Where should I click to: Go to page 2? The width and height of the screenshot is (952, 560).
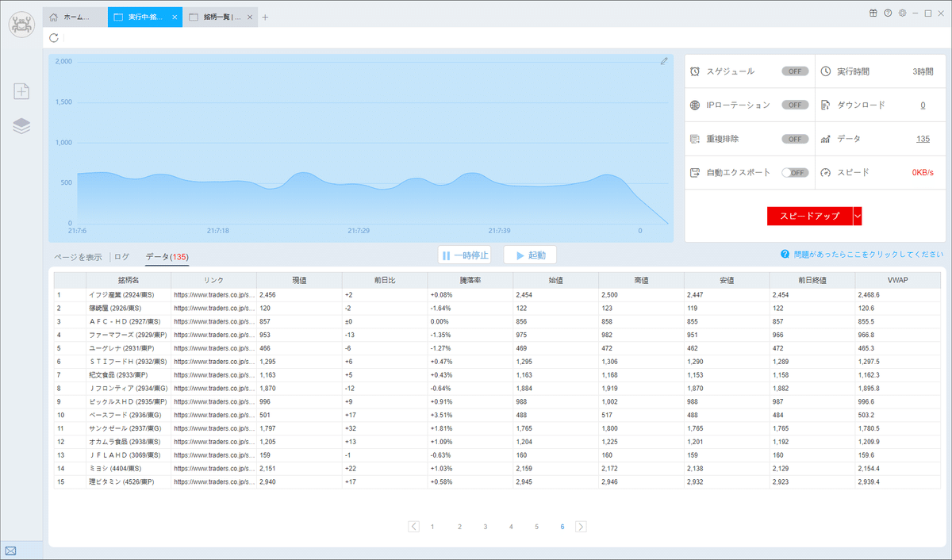[x=459, y=526]
